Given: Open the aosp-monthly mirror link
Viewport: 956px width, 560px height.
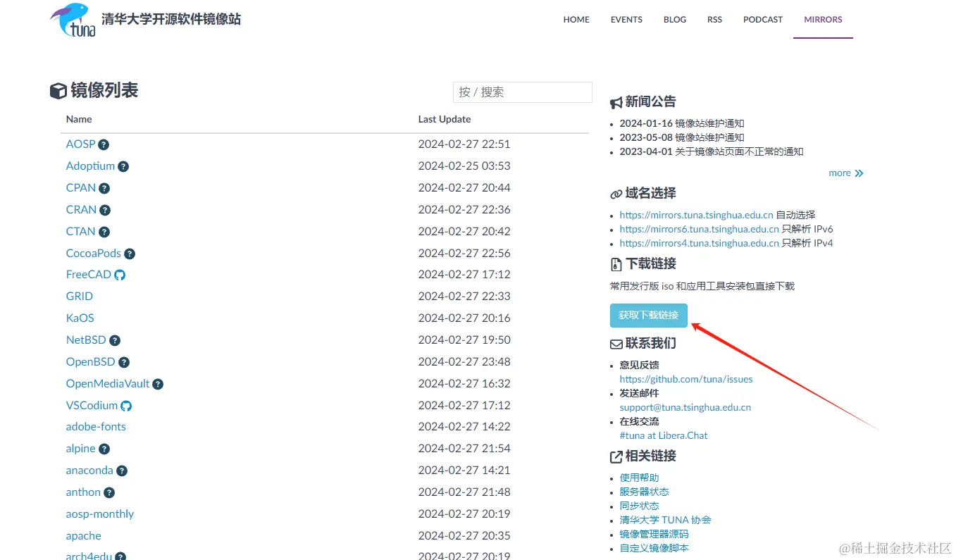Looking at the screenshot, I should pyautogui.click(x=100, y=514).
